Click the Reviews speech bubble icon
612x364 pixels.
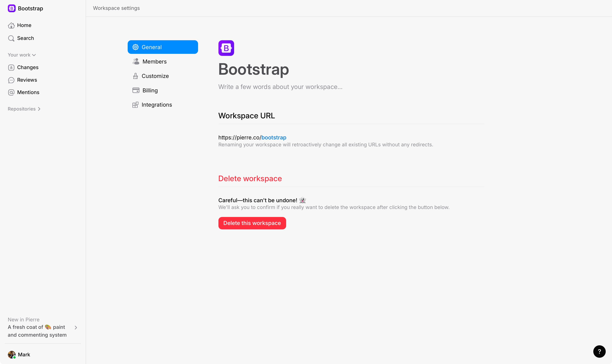coord(11,80)
